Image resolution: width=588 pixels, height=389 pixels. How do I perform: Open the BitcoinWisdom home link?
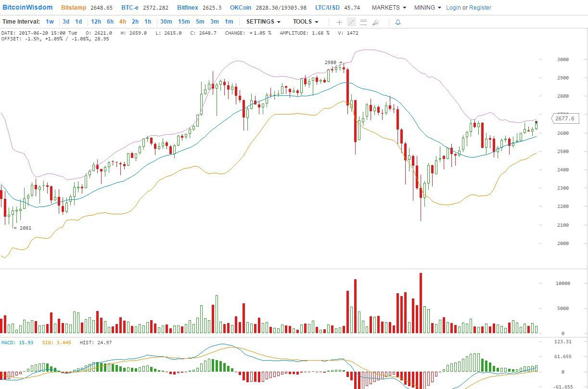27,8
